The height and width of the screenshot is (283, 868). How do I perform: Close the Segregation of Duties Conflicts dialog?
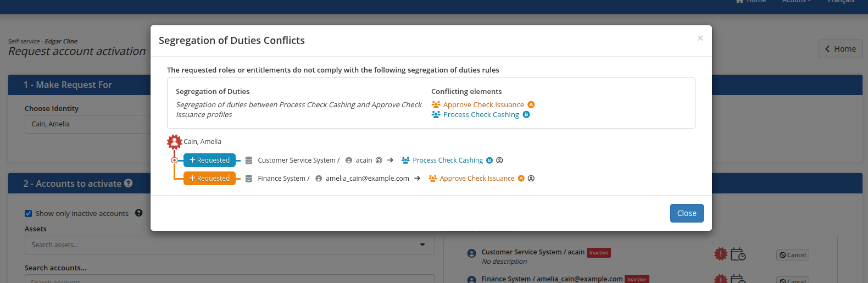point(687,213)
